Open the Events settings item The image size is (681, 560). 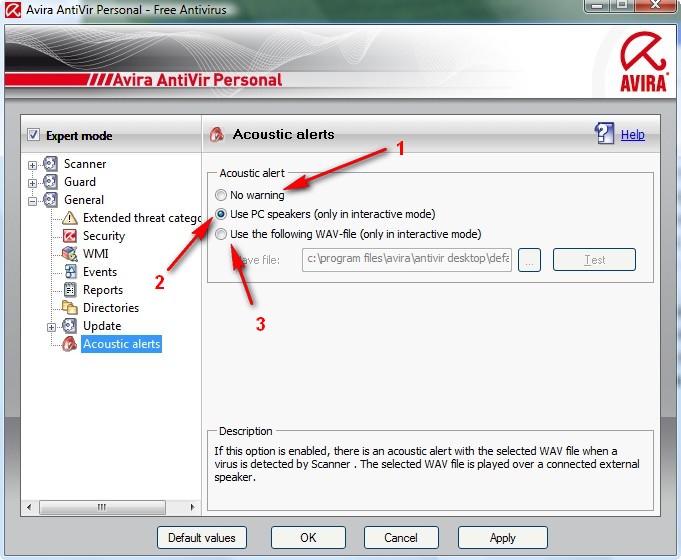click(x=100, y=272)
